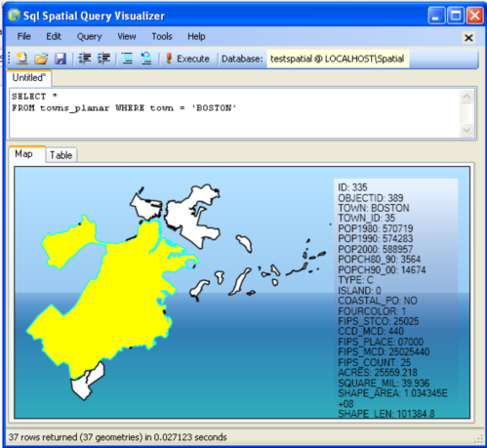Click the Save floppy disk icon
Screen dimensions: 487x448
[x=61, y=59]
